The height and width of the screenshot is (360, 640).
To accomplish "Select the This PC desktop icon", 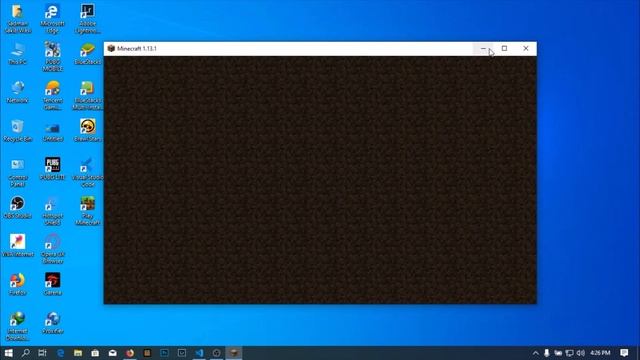I will point(17,54).
